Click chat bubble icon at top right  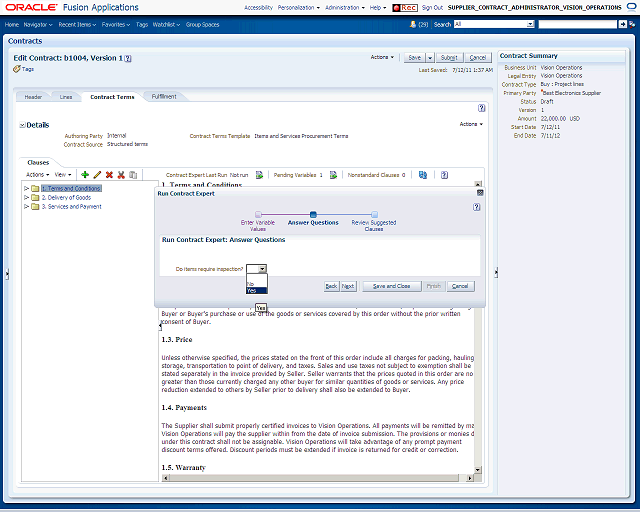click(631, 7)
